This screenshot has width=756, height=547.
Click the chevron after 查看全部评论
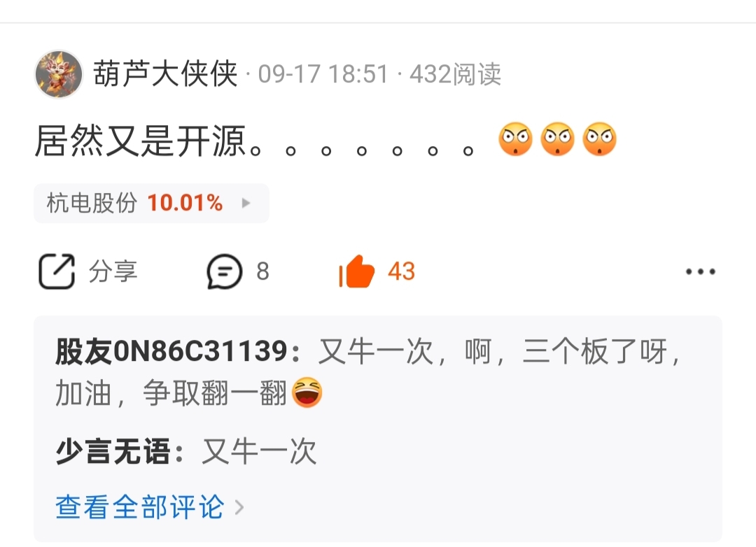[239, 508]
